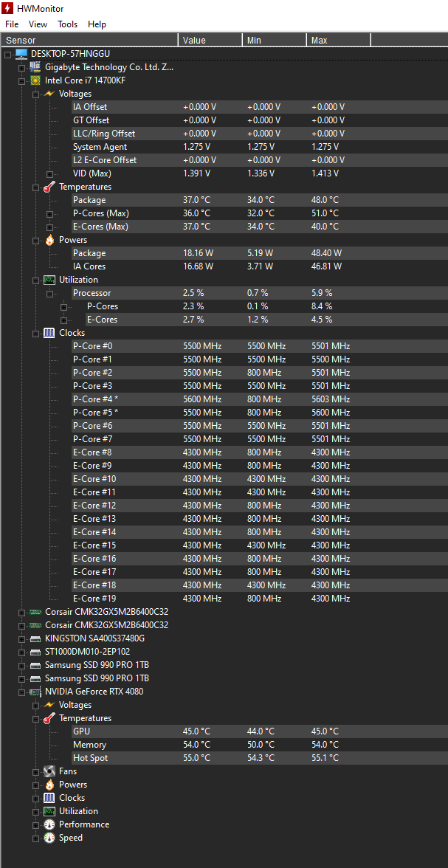This screenshot has width=448, height=868.
Task: Select the IA Cores power row
Action: coord(259,266)
